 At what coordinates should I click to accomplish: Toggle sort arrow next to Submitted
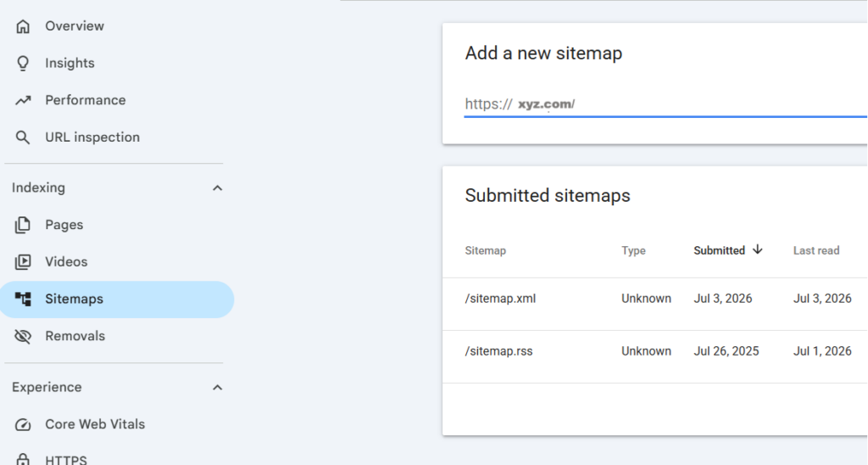coord(757,250)
